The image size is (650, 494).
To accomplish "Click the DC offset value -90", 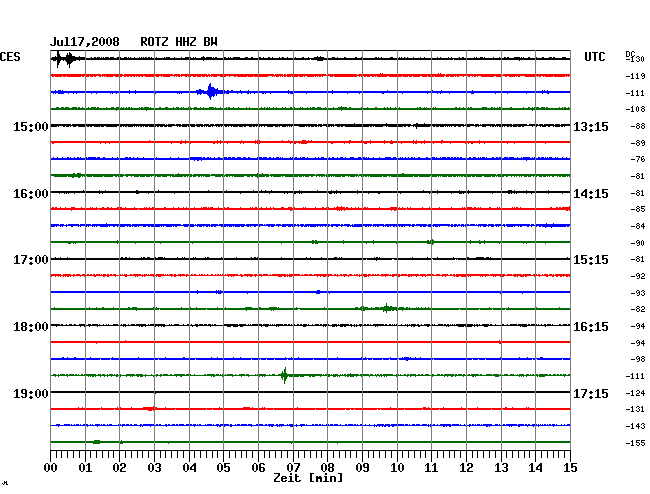I will click(x=637, y=243).
